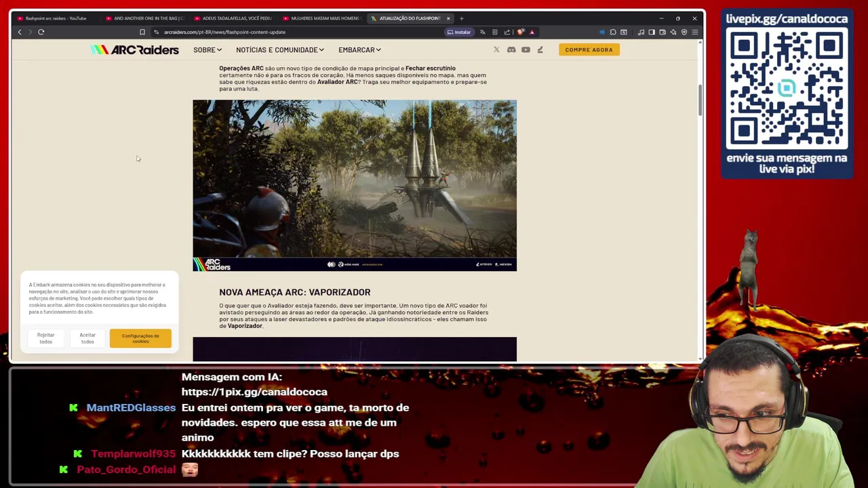The image size is (868, 488).
Task: Click the blue audio playing icon
Action: click(601, 32)
